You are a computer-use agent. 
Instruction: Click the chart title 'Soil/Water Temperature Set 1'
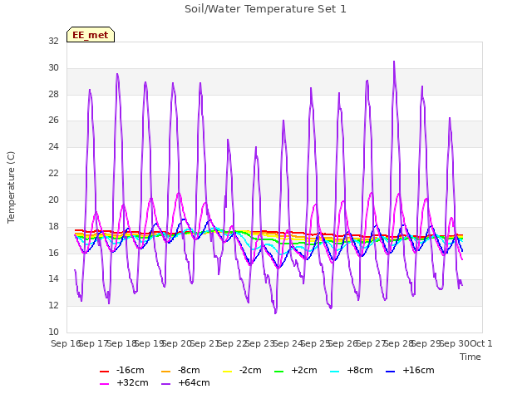pos(265,9)
